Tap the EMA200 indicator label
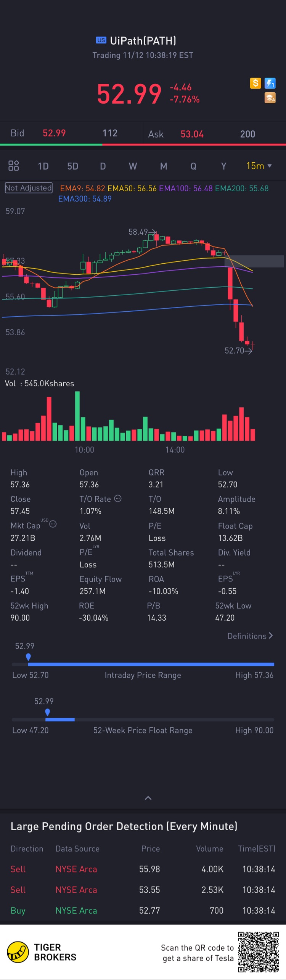This screenshot has width=286, height=980. pos(242,188)
